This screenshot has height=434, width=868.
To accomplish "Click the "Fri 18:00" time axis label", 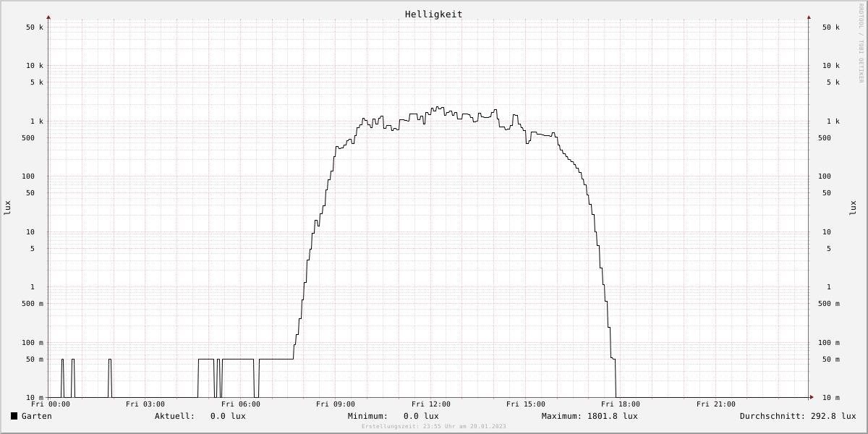I will 621,404.
